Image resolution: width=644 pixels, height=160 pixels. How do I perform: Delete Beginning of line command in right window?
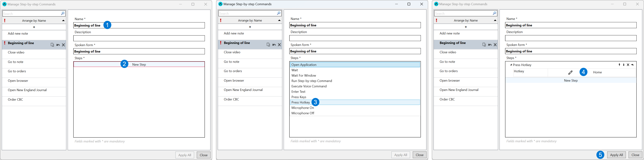(495, 45)
